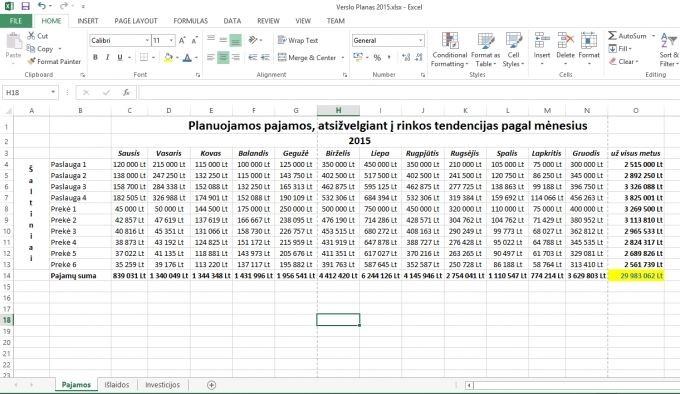
Task: Cut the selected cell
Action: tap(38, 36)
